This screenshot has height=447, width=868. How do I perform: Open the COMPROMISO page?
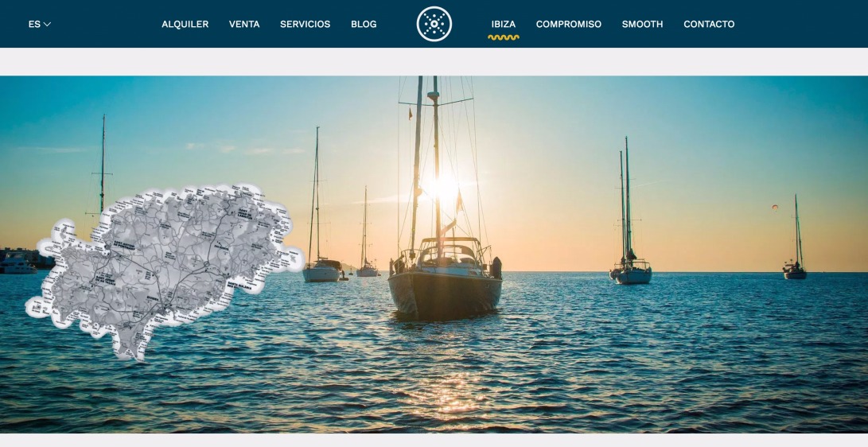569,25
